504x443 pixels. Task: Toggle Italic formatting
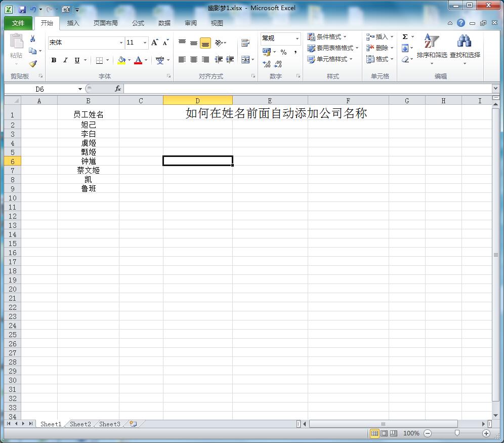65,60
